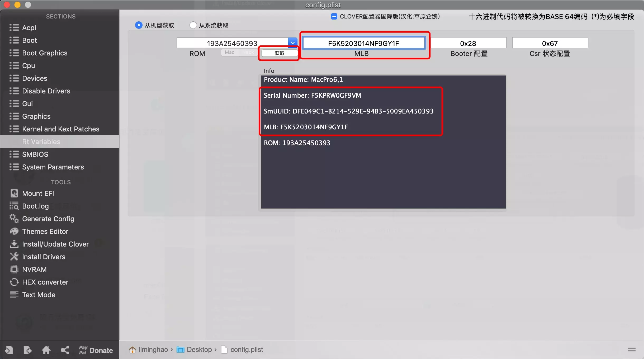The width and height of the screenshot is (644, 359).
Task: Click the Product Name: MacPro6,1 line
Action: pyautogui.click(x=303, y=80)
